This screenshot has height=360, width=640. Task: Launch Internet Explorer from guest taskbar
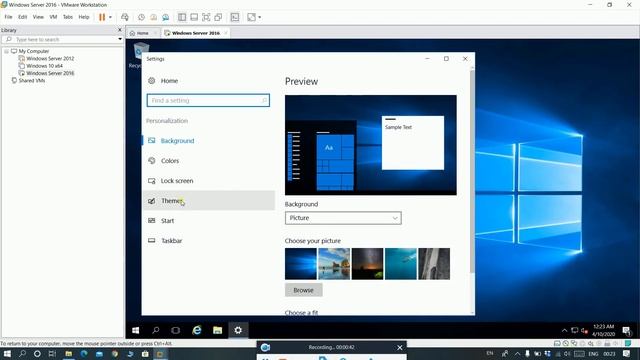coord(197,330)
